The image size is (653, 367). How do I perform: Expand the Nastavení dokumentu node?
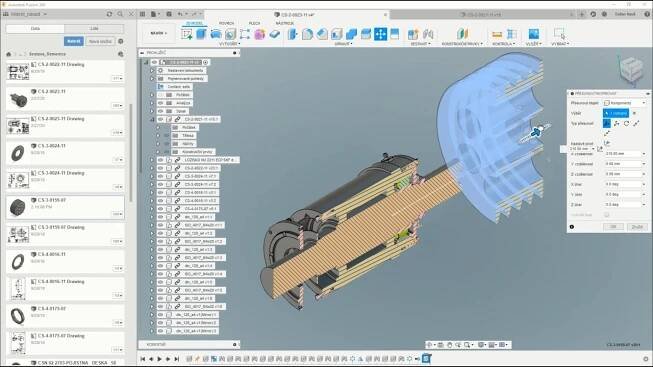[152, 70]
